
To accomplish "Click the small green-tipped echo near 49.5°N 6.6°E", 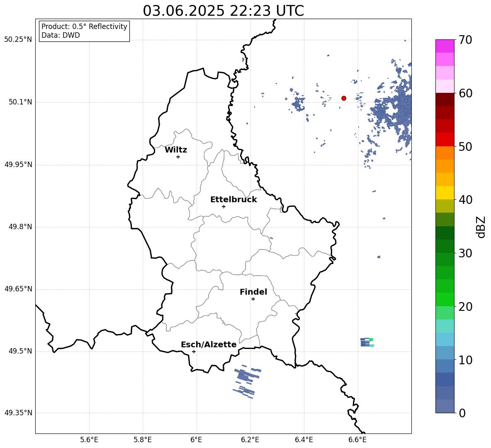I will coord(367,342).
